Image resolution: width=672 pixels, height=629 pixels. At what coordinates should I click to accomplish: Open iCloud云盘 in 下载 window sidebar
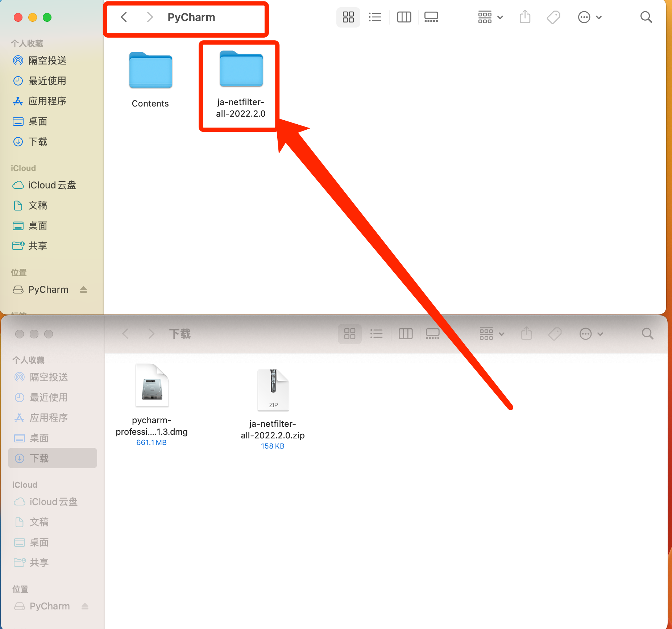[46, 502]
